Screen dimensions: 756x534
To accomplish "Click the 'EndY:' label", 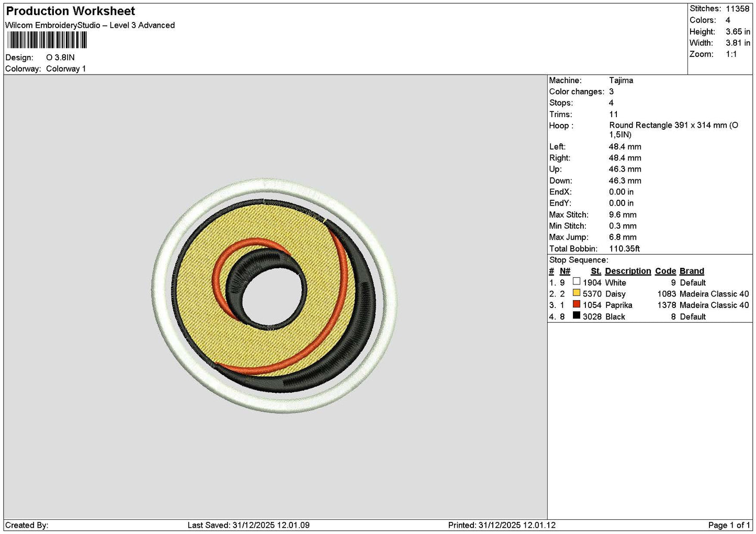I will [x=560, y=203].
